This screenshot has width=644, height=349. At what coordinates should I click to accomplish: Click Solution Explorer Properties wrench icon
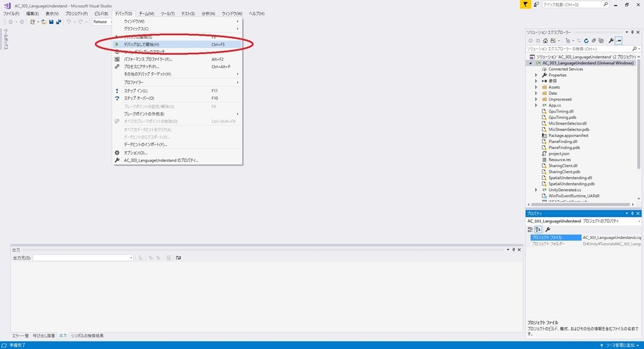[611, 41]
